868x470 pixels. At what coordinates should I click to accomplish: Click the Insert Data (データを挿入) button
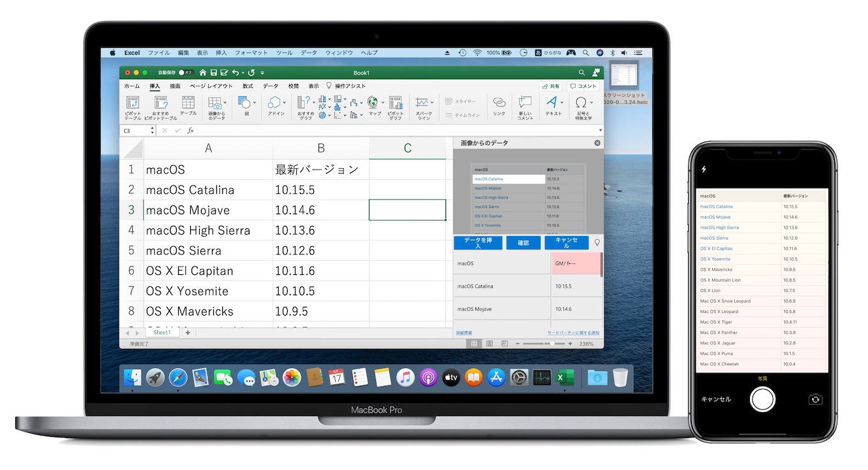[x=478, y=243]
